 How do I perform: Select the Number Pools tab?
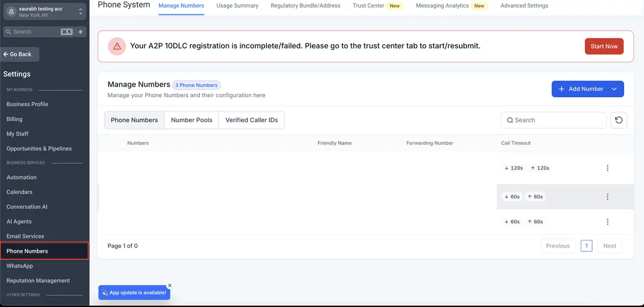pos(192,120)
